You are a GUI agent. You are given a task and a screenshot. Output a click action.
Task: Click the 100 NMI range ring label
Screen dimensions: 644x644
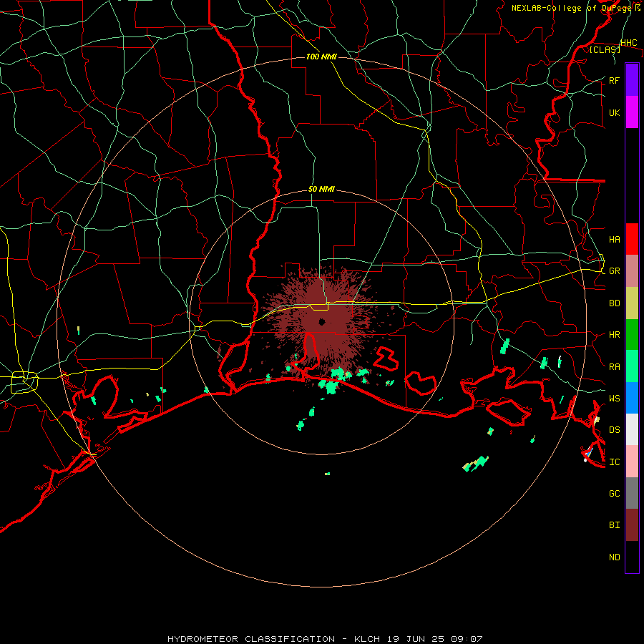(321, 57)
